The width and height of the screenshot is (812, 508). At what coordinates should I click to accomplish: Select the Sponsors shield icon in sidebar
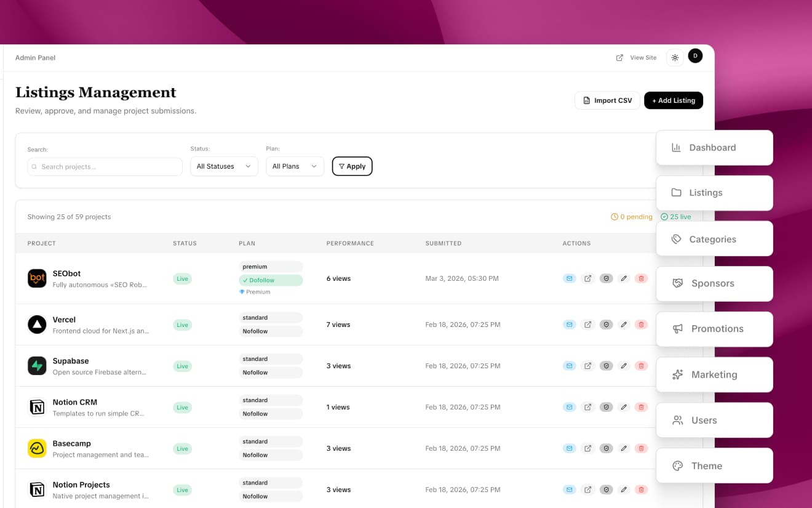pos(677,283)
